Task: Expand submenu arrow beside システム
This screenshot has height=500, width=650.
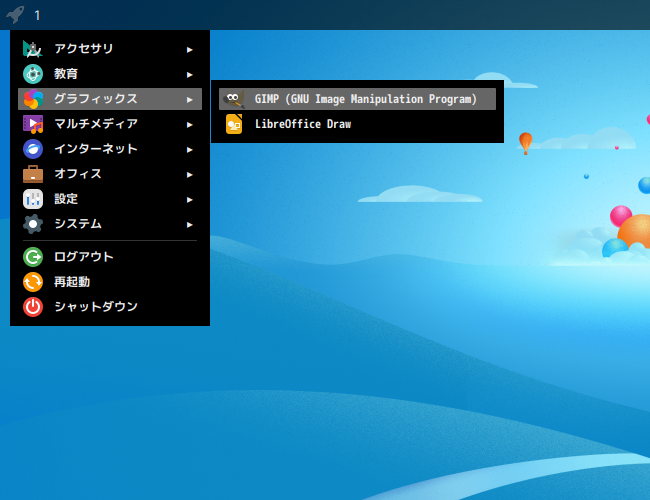Action: pos(189,225)
